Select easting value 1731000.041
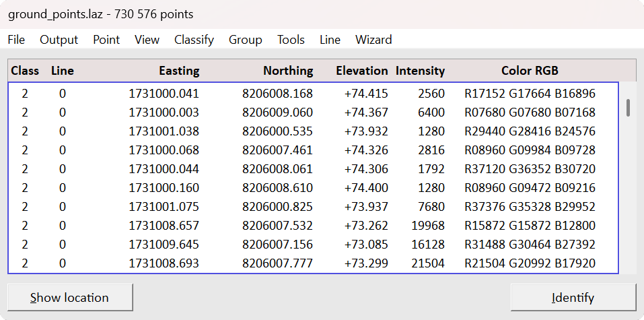The image size is (644, 320). pyautogui.click(x=164, y=94)
